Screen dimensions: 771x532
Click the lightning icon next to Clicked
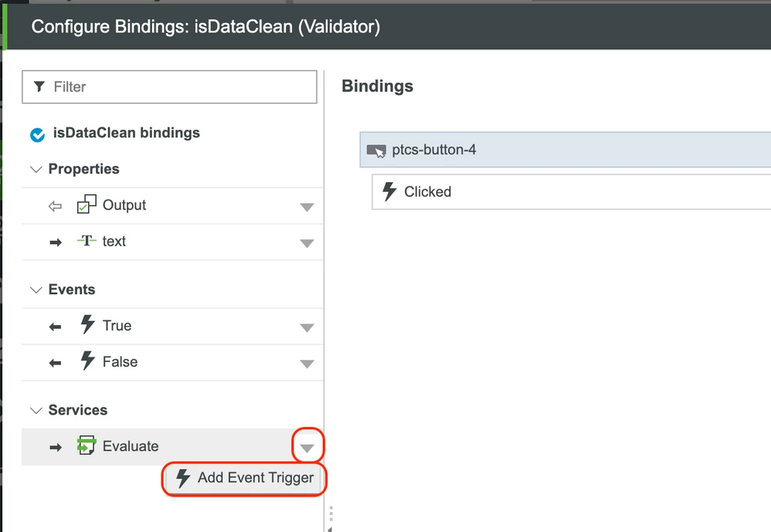(389, 191)
